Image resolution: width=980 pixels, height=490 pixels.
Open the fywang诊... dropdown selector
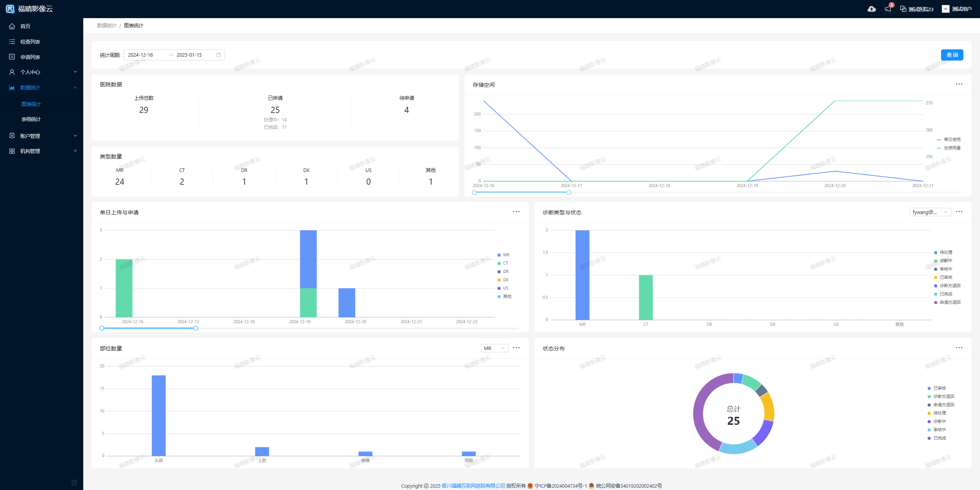[x=930, y=212]
